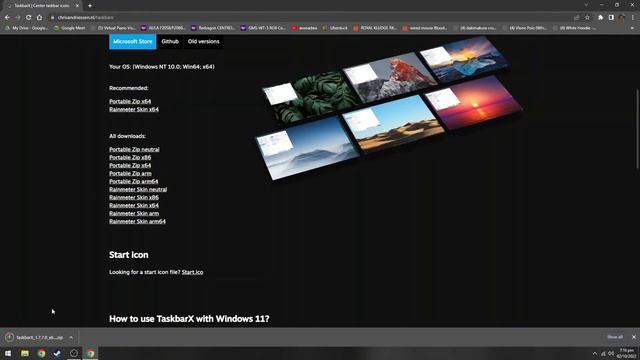640x360 pixels.
Task: Open the Windows Start menu
Action: (x=8, y=353)
